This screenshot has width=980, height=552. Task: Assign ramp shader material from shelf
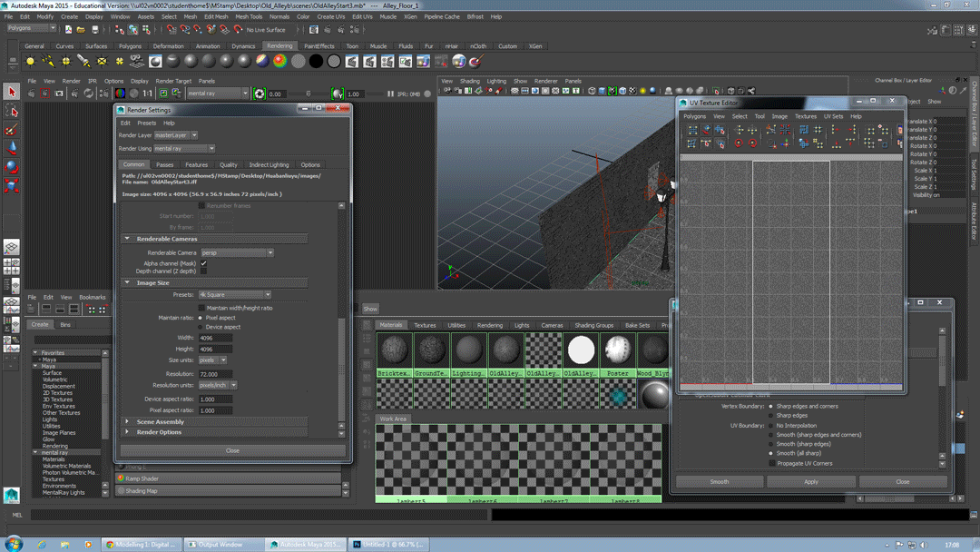280,61
